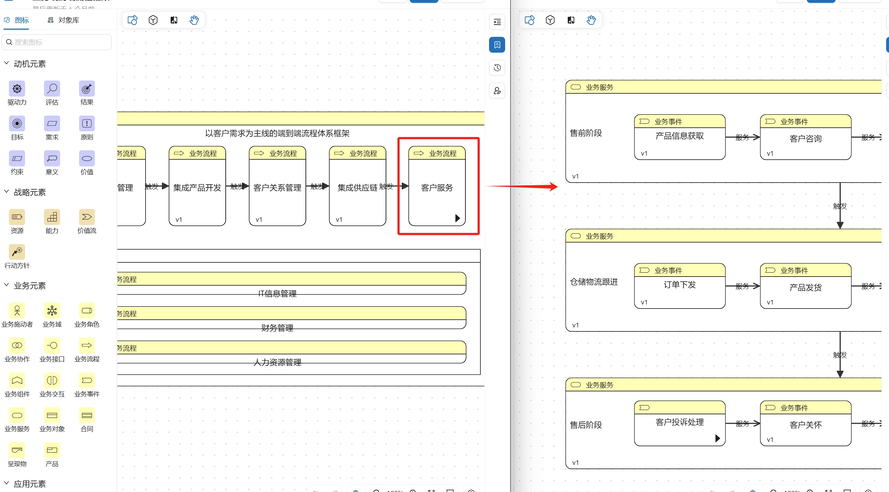The width and height of the screenshot is (889, 492).
Task: Toggle the user side panel button
Action: click(497, 91)
